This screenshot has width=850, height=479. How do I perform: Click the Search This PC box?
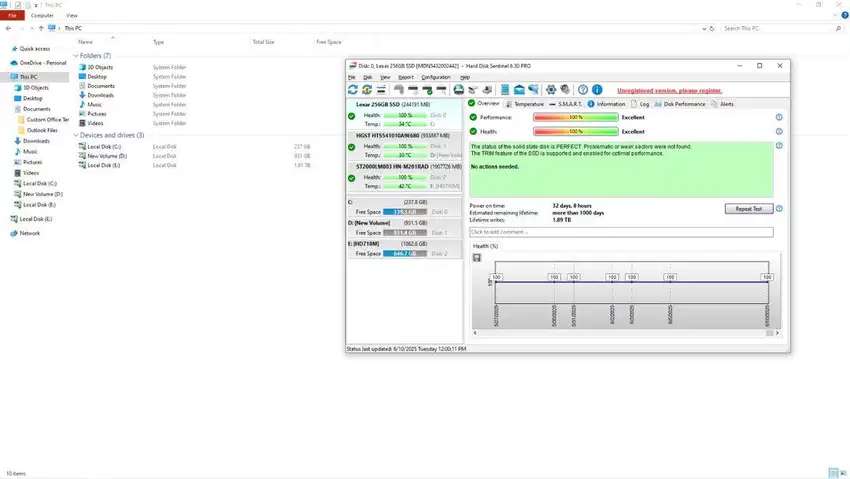pyautogui.click(x=782, y=28)
